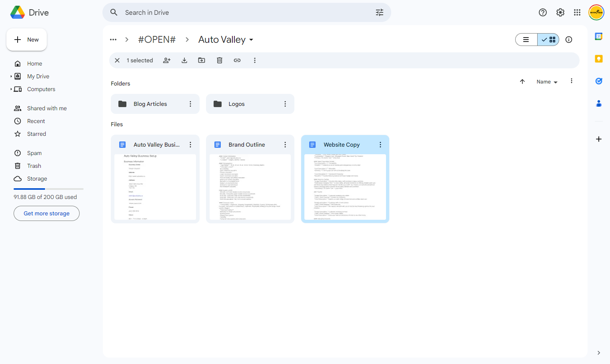Expand My Drive tree
The image size is (610, 364).
(x=11, y=76)
